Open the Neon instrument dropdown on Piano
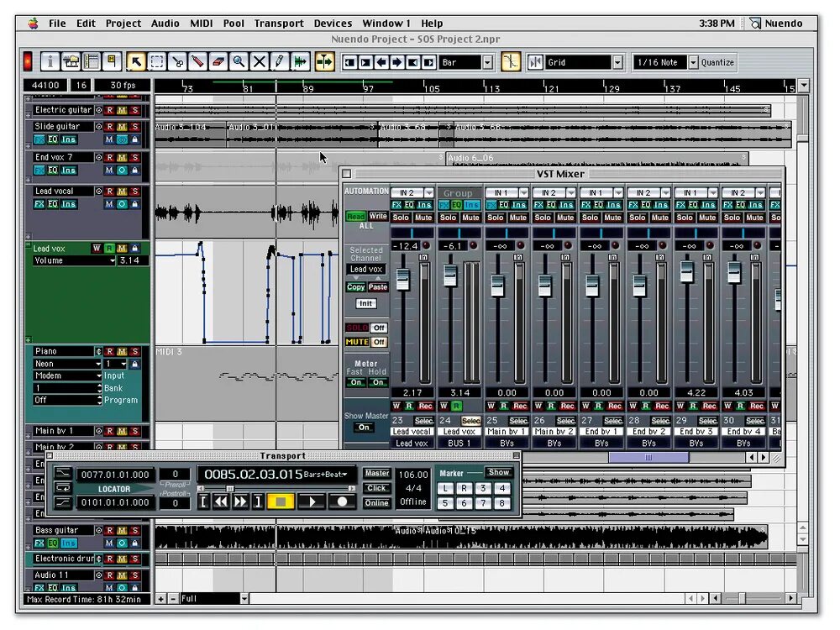This screenshot has width=840, height=630. point(67,364)
